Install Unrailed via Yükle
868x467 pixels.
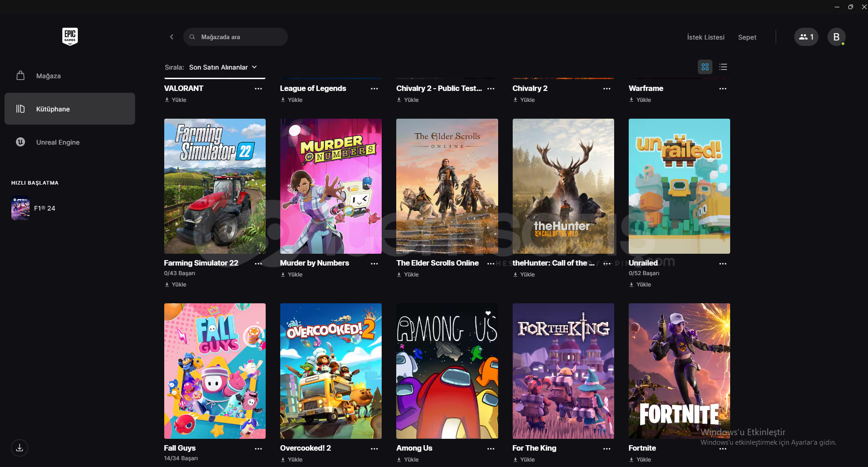coord(640,285)
